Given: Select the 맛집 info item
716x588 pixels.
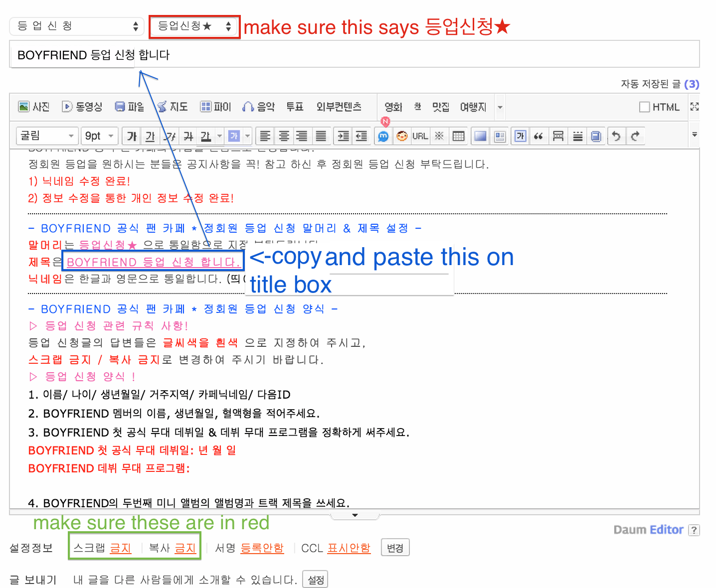Looking at the screenshot, I should pyautogui.click(x=441, y=107).
